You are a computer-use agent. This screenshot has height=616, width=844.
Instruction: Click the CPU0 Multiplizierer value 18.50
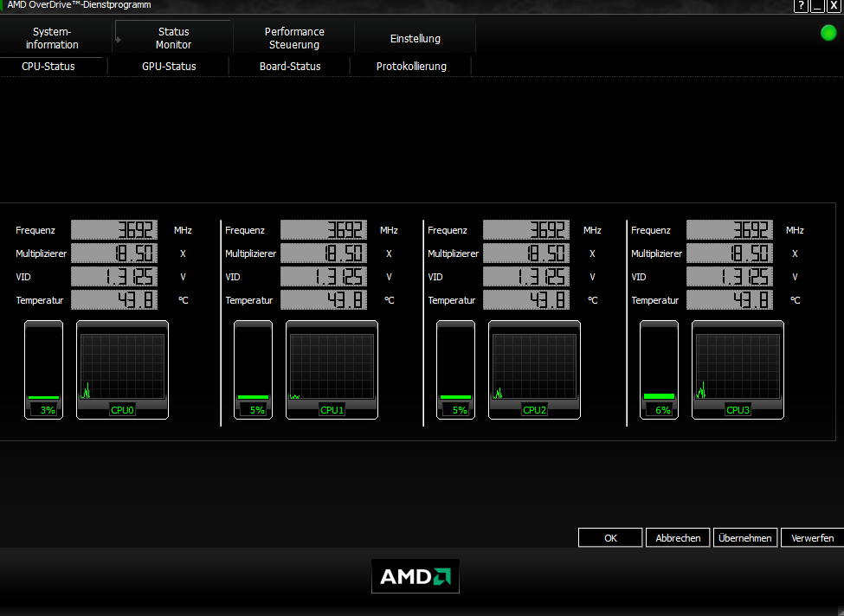(114, 253)
